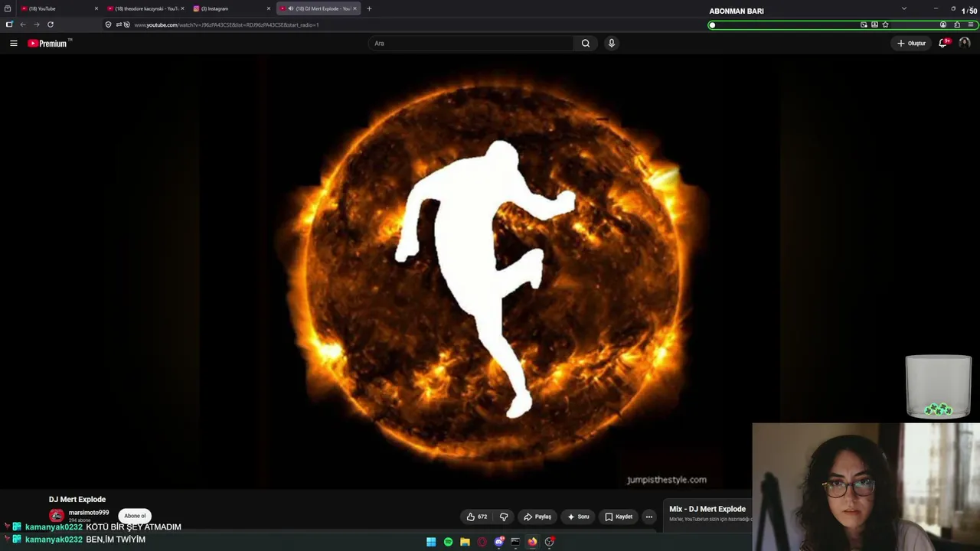Open the YouTube guide hamburger menu

point(14,44)
